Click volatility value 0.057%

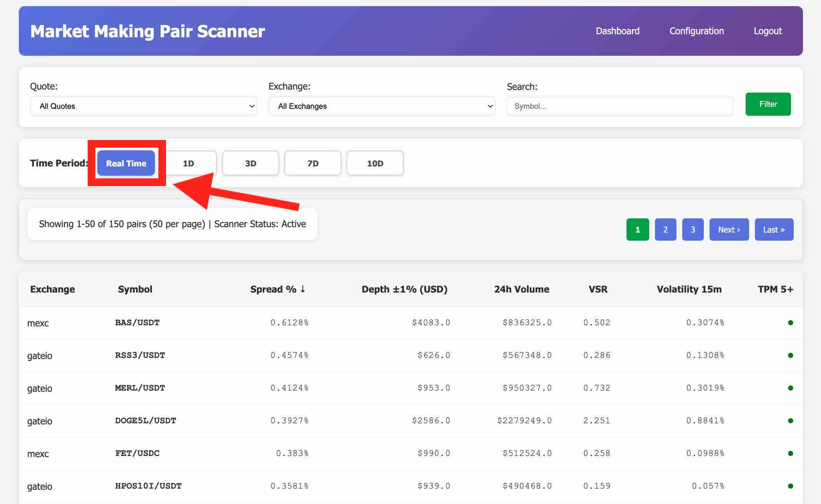tap(708, 486)
